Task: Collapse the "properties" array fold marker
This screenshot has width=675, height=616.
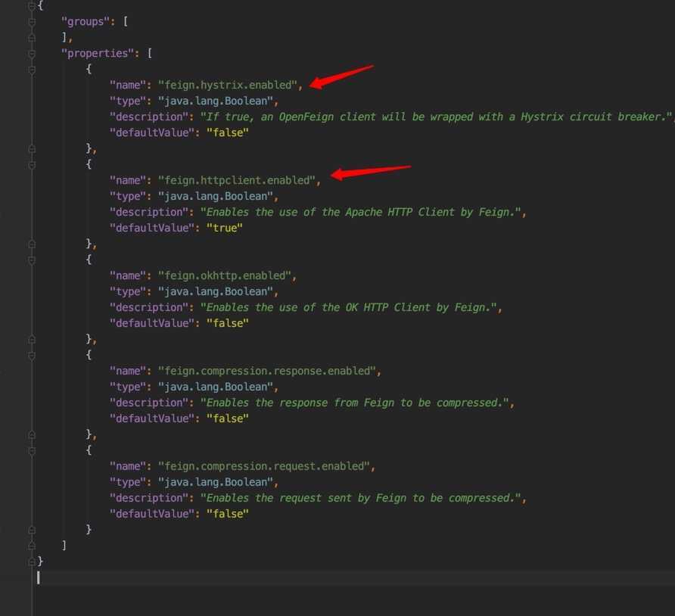Action: [32, 54]
